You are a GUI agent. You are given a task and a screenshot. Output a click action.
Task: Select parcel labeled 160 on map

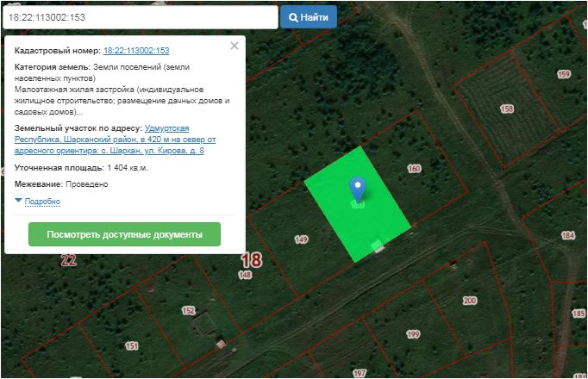pos(414,169)
